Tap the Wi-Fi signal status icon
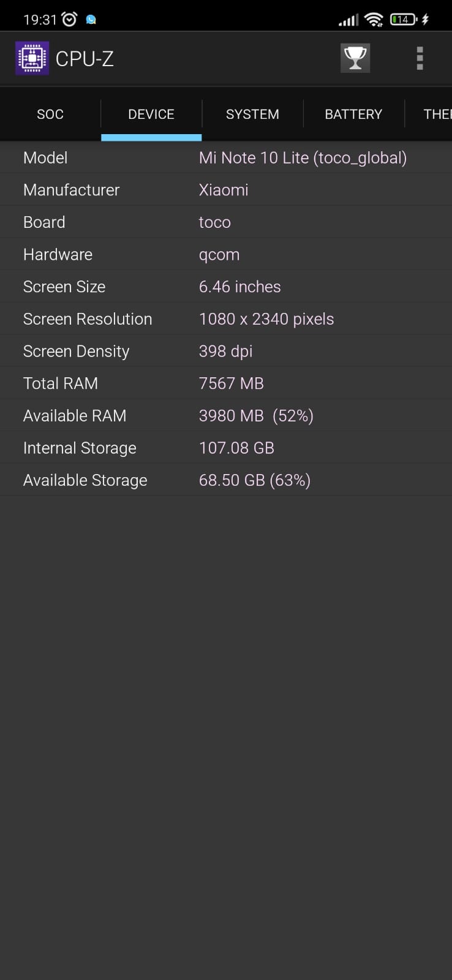The height and width of the screenshot is (980, 452). point(374,20)
